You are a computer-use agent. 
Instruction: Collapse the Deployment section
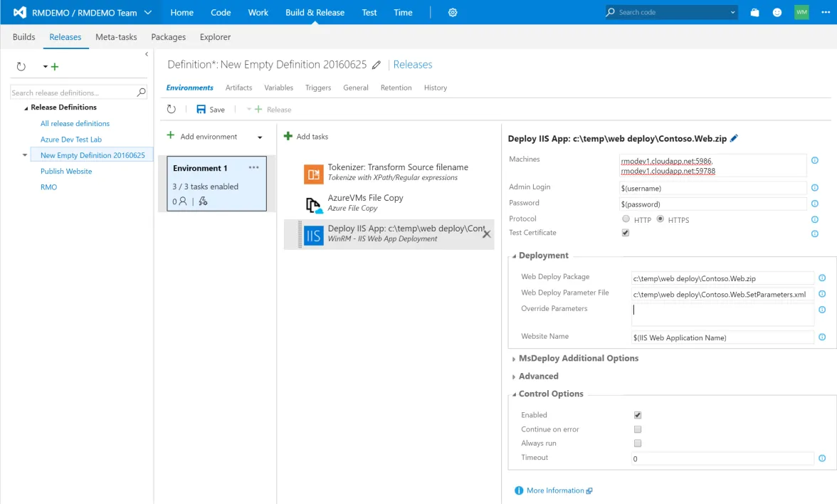[514, 256]
